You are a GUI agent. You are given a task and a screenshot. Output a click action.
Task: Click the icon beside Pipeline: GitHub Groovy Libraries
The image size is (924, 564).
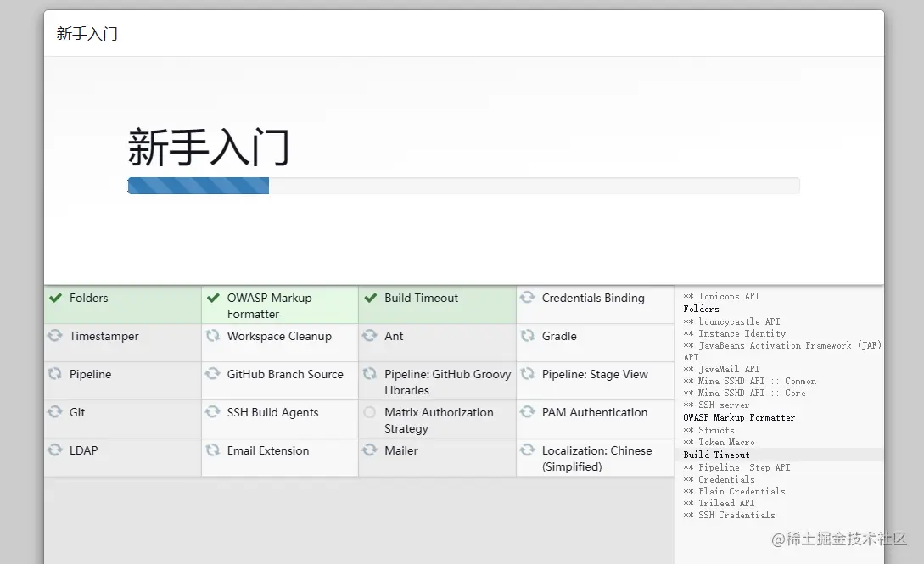tap(369, 374)
